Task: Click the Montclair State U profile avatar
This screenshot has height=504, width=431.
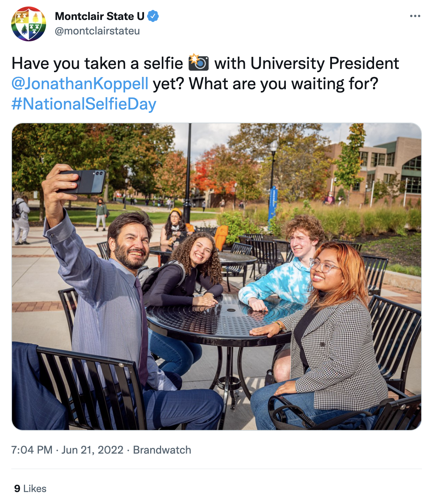Action: pos(29,24)
